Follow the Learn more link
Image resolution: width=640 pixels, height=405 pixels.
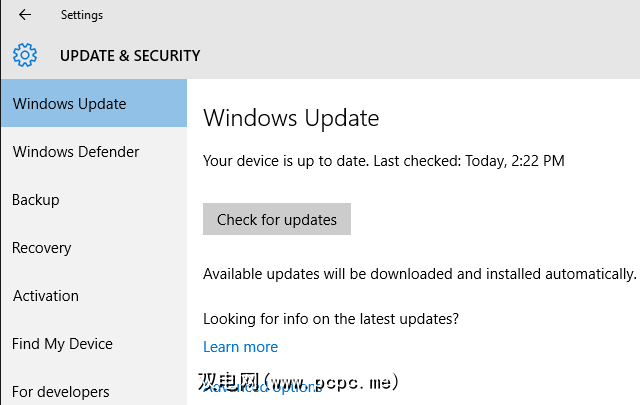coord(240,347)
